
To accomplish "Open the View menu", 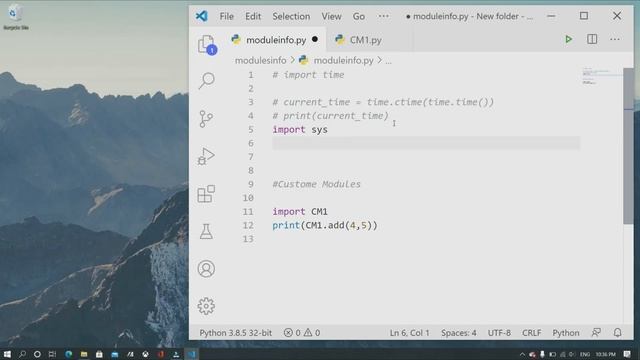I will pyautogui.click(x=331, y=16).
